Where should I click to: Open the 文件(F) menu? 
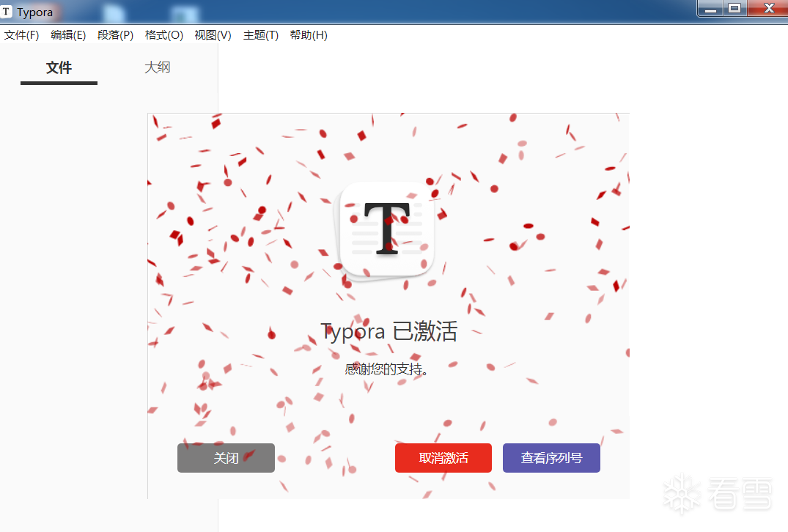tap(21, 35)
